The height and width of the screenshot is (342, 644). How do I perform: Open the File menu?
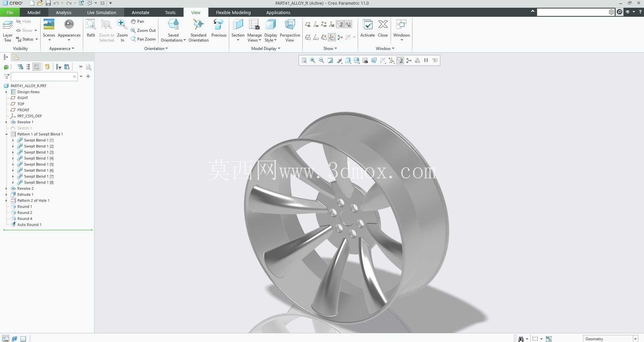pos(10,12)
